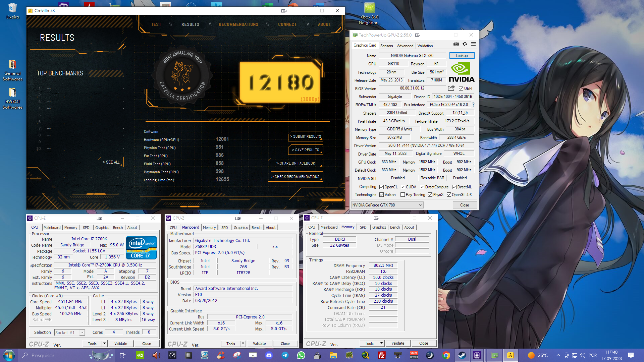Open Voicemeeter from the taskbar

pos(414,355)
